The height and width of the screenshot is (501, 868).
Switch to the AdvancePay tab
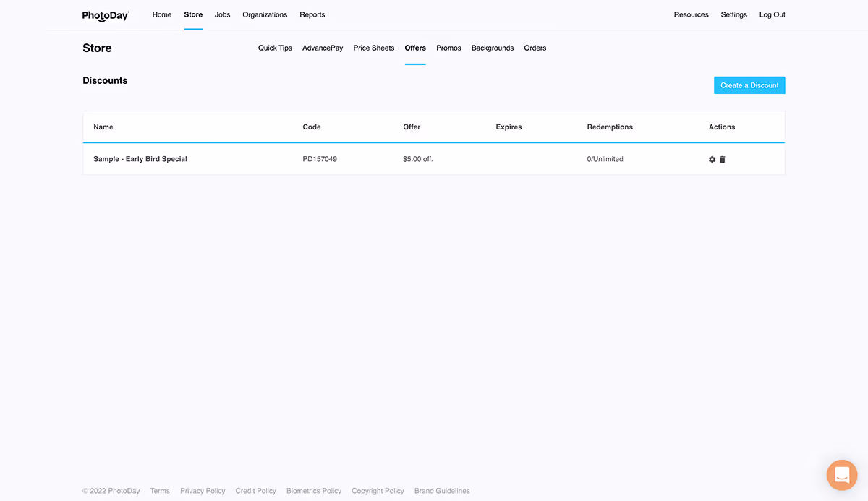[x=323, y=48]
